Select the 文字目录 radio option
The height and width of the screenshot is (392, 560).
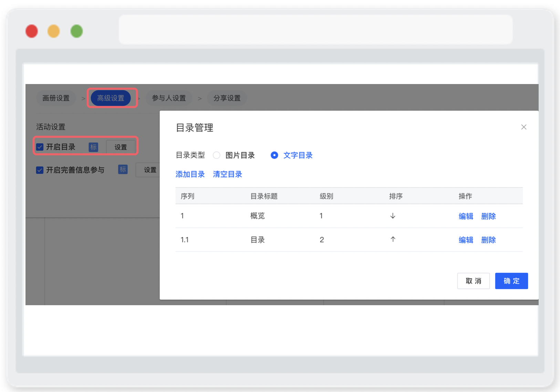pyautogui.click(x=274, y=155)
